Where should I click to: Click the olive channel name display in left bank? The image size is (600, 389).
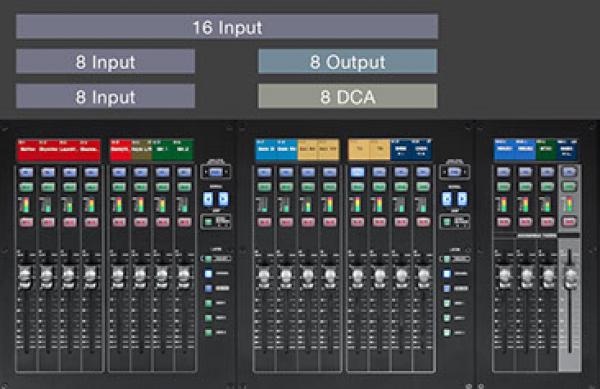pos(142,150)
